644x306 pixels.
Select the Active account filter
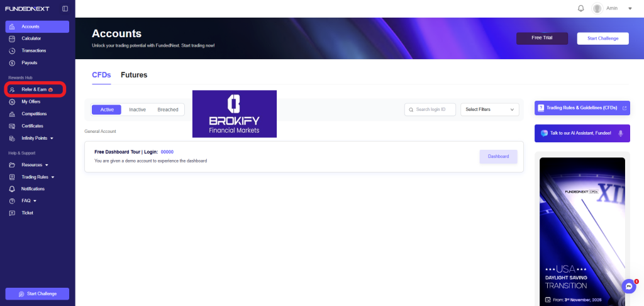(107, 110)
